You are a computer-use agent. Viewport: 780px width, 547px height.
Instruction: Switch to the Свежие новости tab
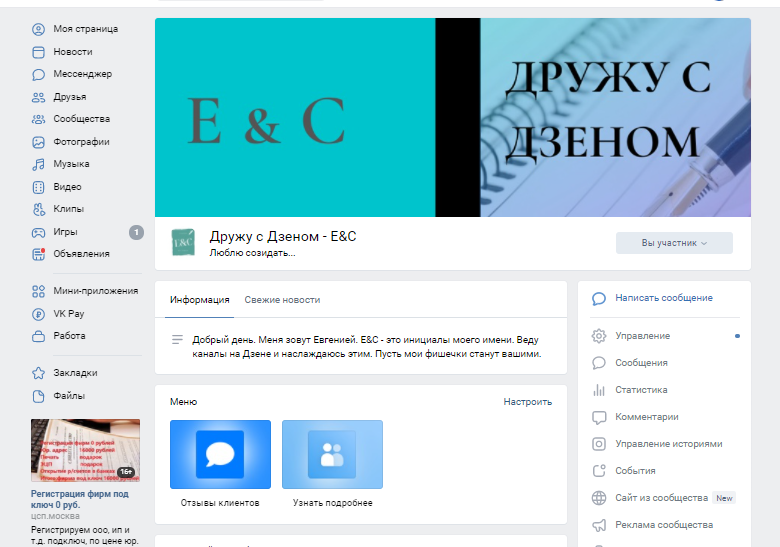(282, 300)
